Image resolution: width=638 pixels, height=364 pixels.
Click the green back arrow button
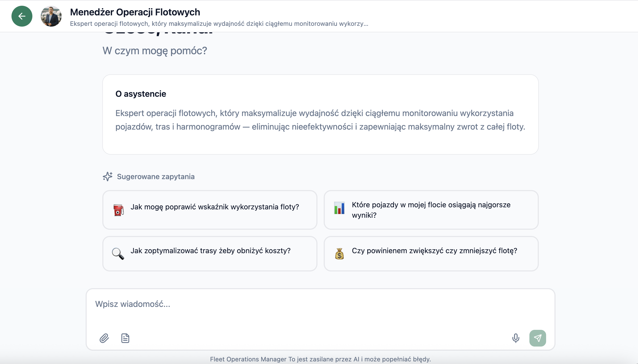22,16
